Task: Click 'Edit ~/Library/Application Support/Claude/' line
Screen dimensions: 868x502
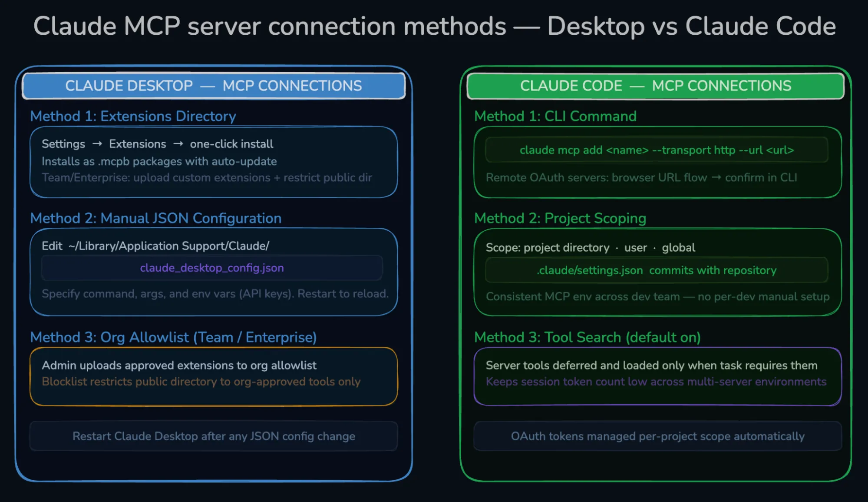Action: click(155, 246)
